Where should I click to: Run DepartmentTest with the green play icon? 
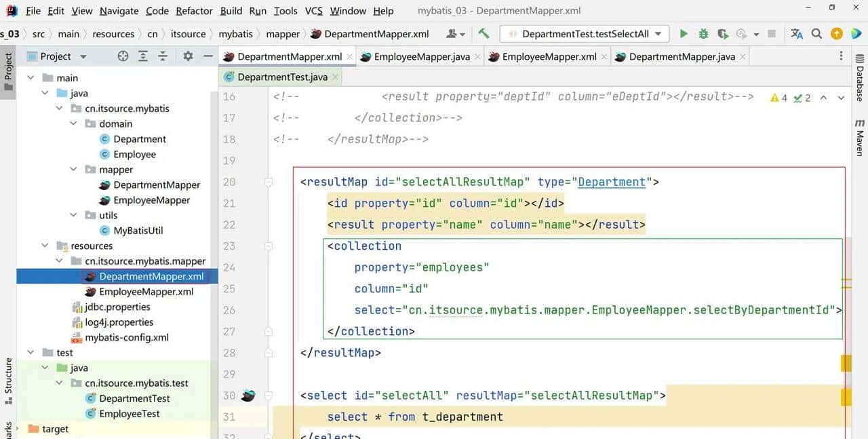coord(684,34)
